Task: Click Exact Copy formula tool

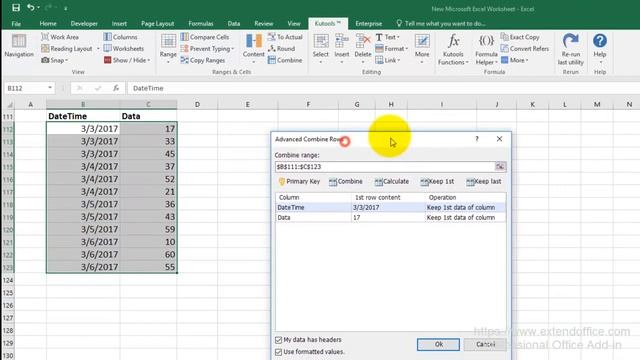Action: click(520, 37)
